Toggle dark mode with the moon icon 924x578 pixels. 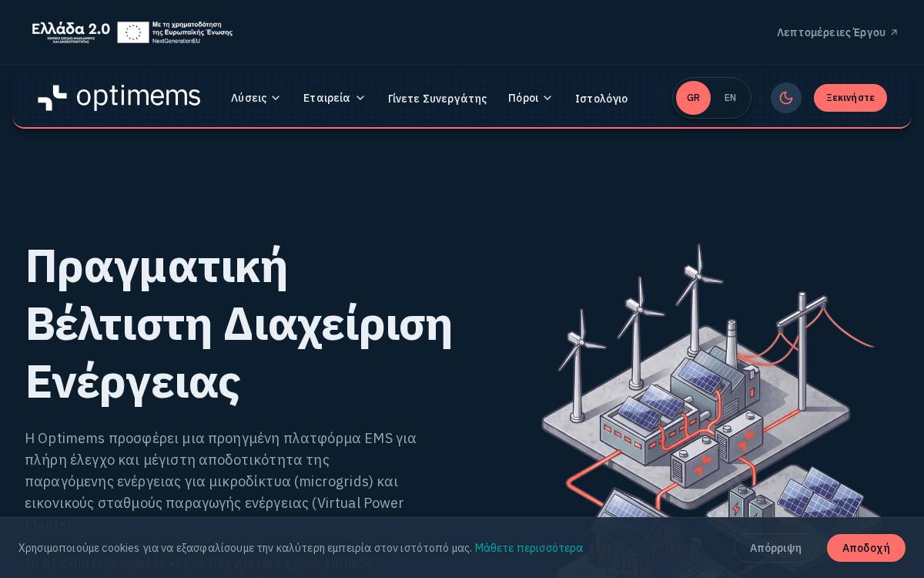786,98
